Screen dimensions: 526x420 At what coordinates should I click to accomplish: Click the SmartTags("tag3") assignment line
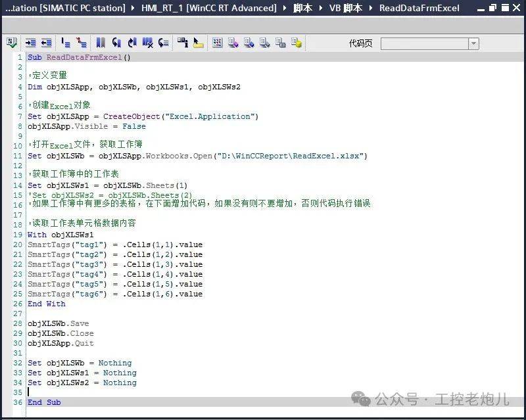tap(115, 264)
